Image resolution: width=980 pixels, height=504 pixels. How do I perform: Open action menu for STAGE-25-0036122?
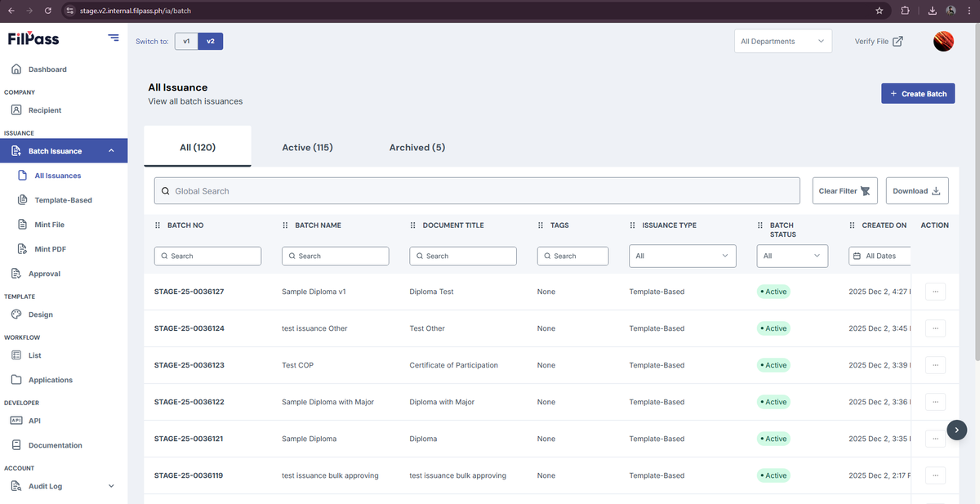click(x=935, y=402)
